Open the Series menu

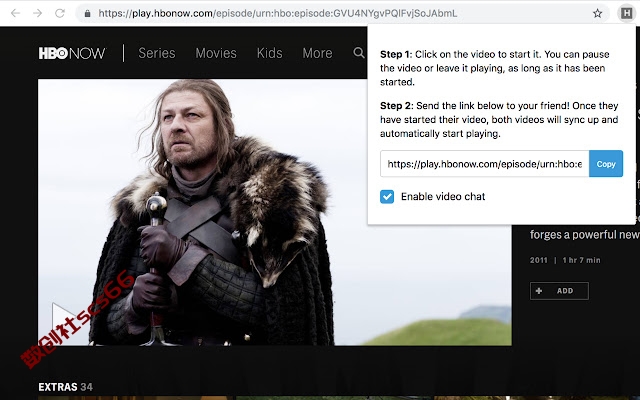[x=157, y=53]
